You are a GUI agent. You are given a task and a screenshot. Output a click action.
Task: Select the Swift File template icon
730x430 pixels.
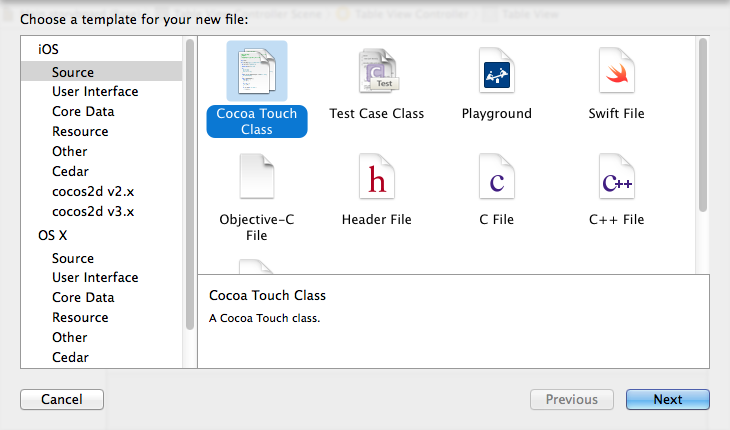click(617, 71)
